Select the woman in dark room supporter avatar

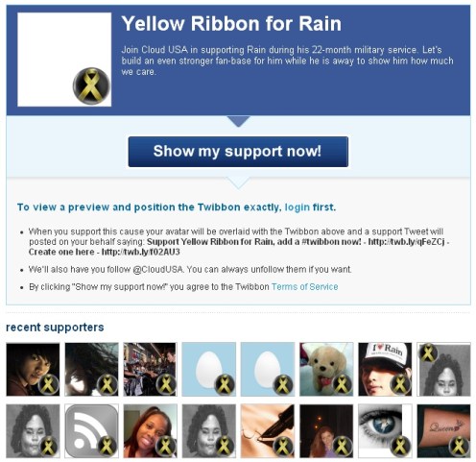[326, 431]
